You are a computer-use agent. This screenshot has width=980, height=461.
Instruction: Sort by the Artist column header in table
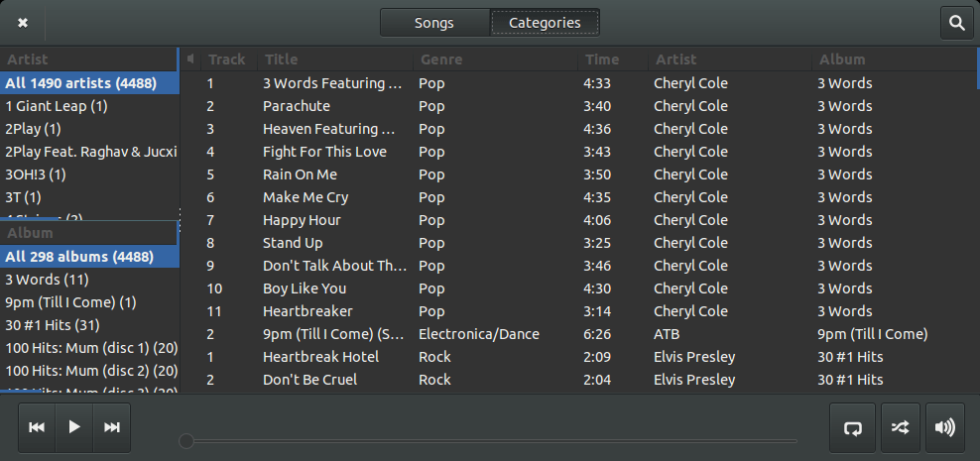coord(729,59)
